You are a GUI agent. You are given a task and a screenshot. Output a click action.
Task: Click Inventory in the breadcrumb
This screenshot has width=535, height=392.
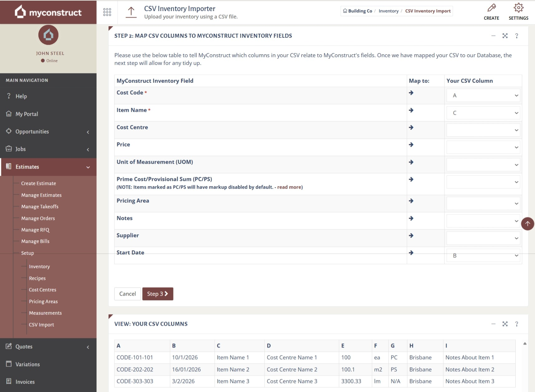coord(388,11)
